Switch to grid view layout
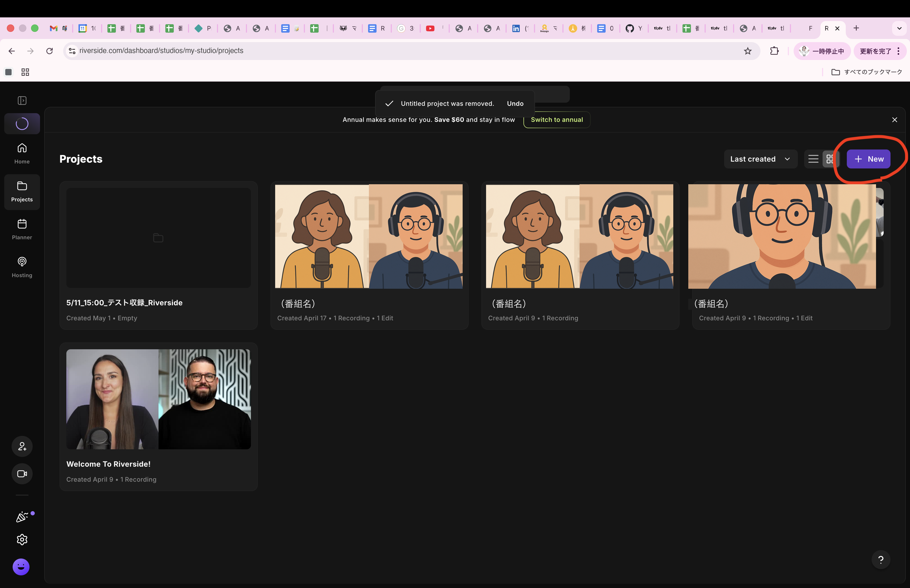This screenshot has height=588, width=910. point(830,159)
